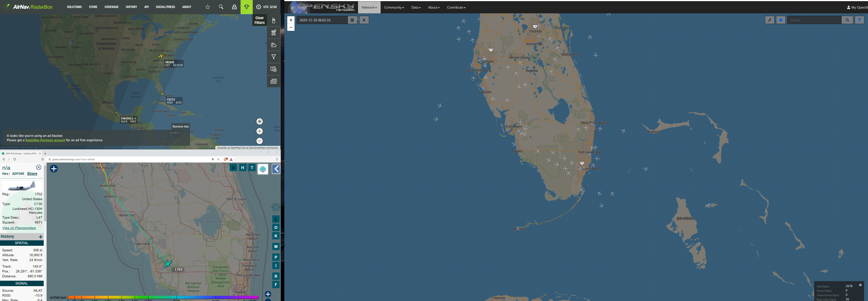Click the green trophy icon in RadarBox
This screenshot has height=301, width=868.
coord(247,7)
